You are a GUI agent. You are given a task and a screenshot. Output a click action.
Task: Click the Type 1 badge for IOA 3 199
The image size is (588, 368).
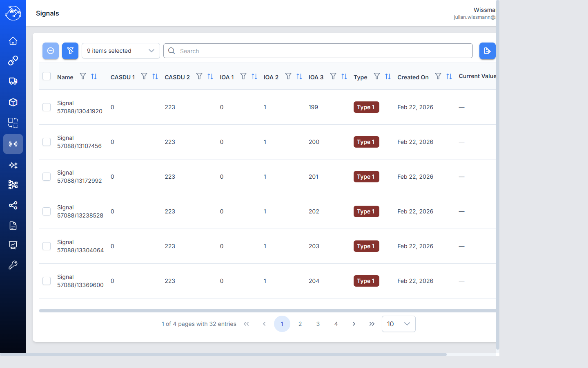coord(366,107)
